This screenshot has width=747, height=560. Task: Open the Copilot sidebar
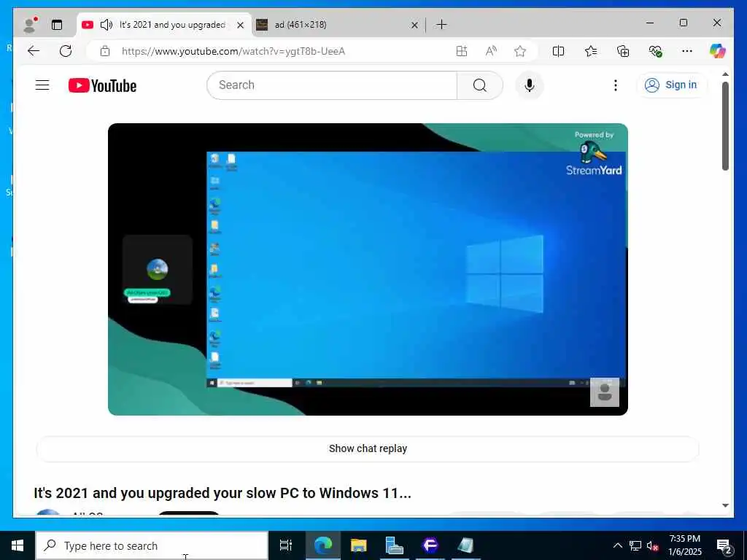(x=718, y=51)
